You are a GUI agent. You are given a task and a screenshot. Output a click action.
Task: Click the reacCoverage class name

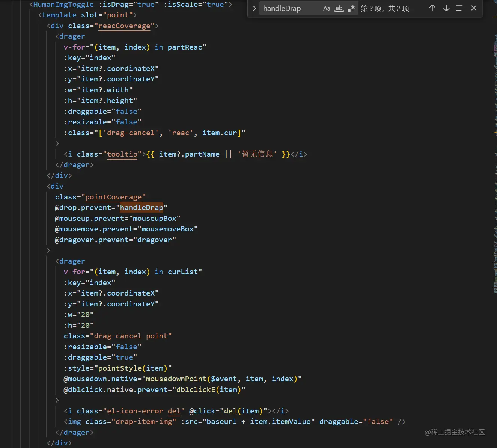[124, 26]
